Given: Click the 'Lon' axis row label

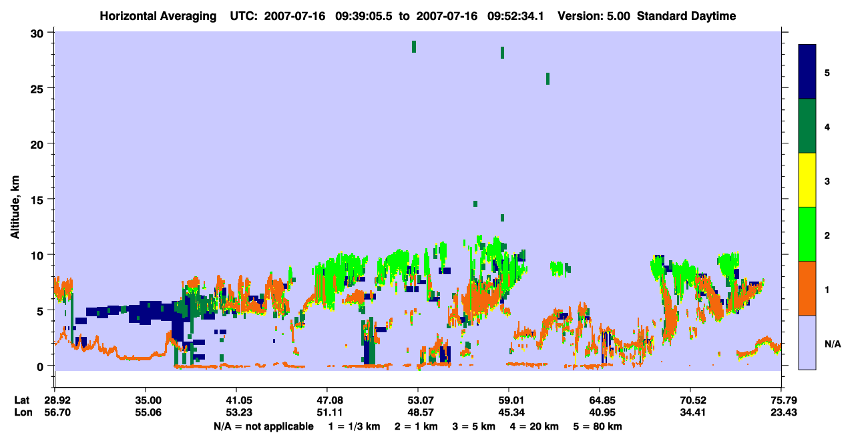Looking at the screenshot, I should [22, 412].
